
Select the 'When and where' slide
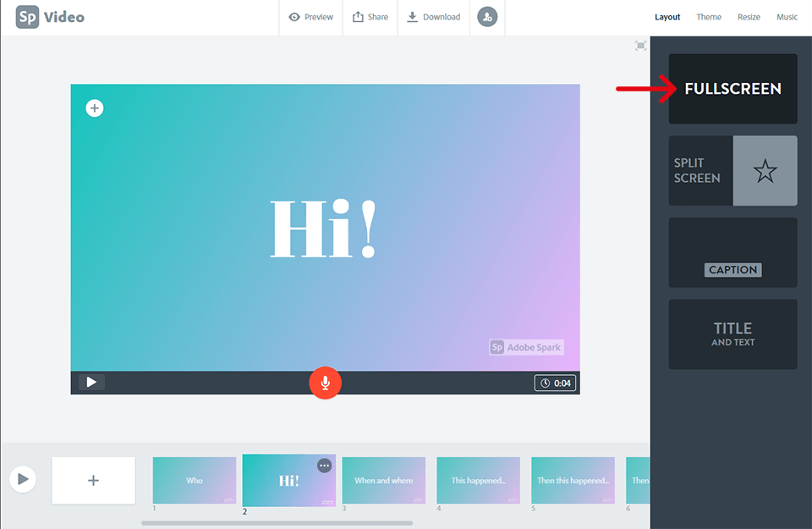[x=384, y=480]
